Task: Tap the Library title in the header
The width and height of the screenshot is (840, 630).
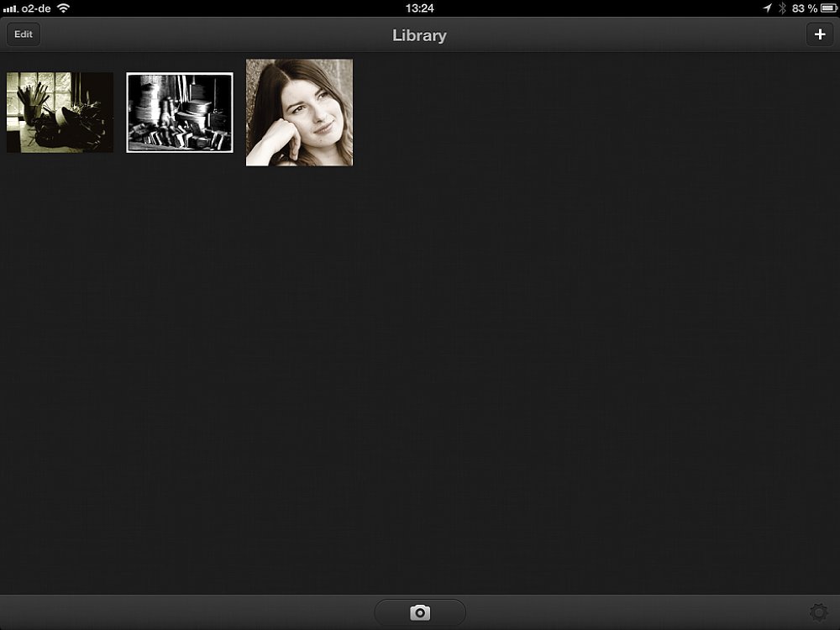Action: pos(419,35)
